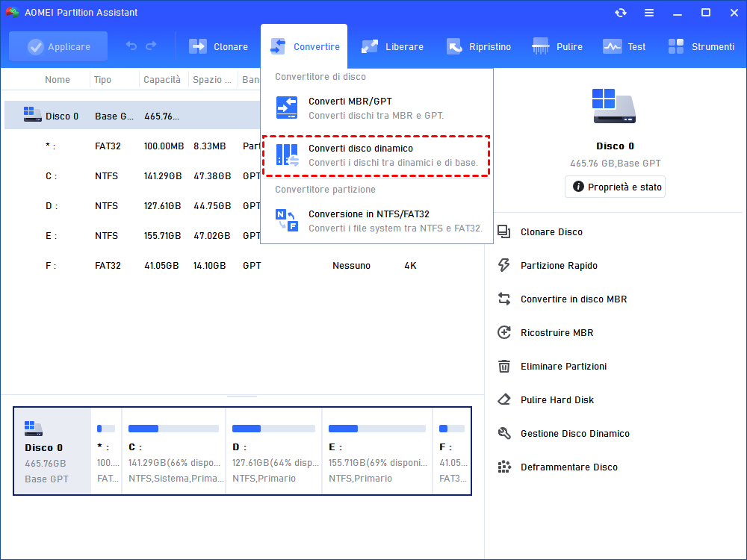The height and width of the screenshot is (560, 747).
Task: Click the Eliminare Partizioni trash icon
Action: point(504,366)
